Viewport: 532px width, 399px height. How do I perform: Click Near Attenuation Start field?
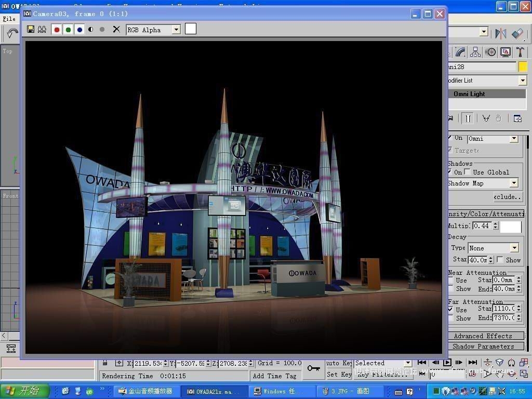[x=504, y=280]
